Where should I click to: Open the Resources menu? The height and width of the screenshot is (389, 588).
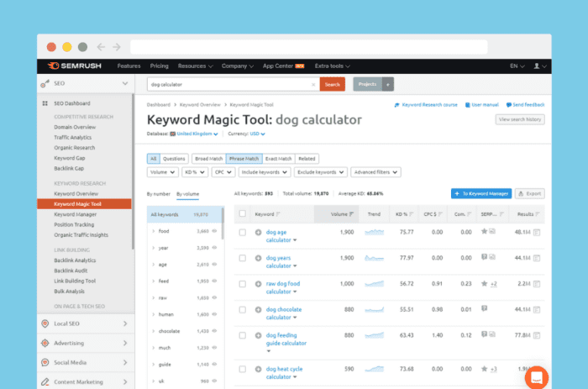[x=196, y=66]
